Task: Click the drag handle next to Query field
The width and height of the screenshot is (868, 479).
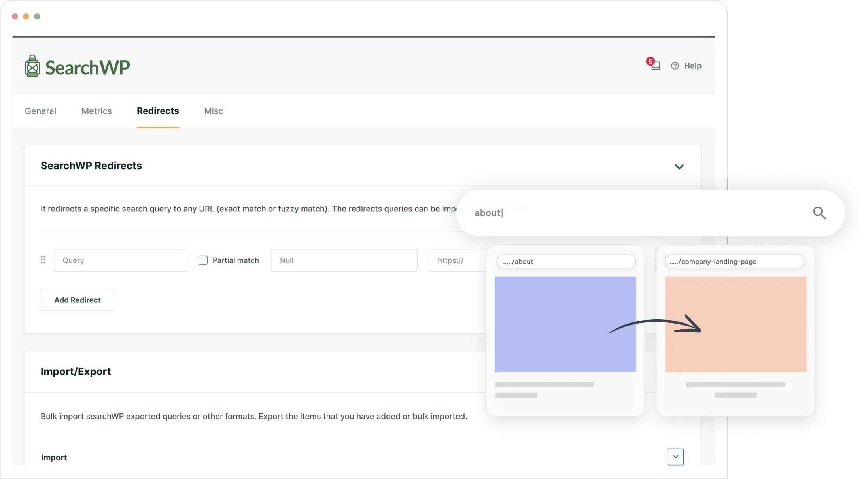Action: (x=43, y=260)
